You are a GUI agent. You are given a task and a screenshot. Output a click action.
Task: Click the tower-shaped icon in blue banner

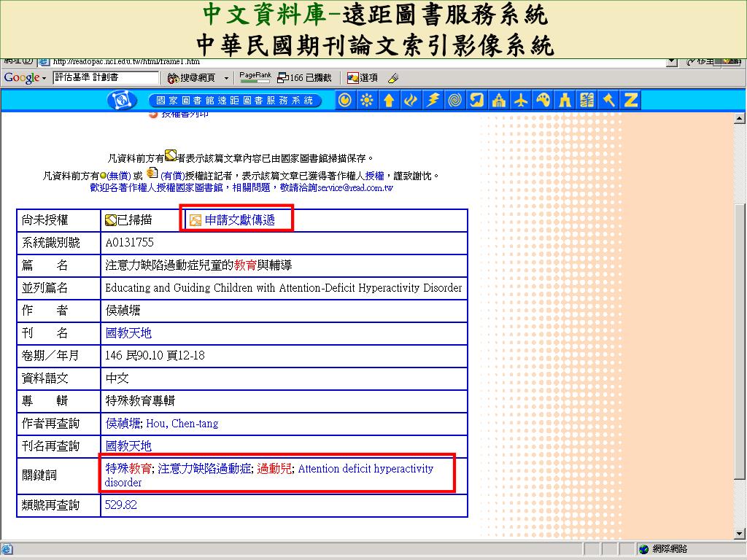click(565, 101)
